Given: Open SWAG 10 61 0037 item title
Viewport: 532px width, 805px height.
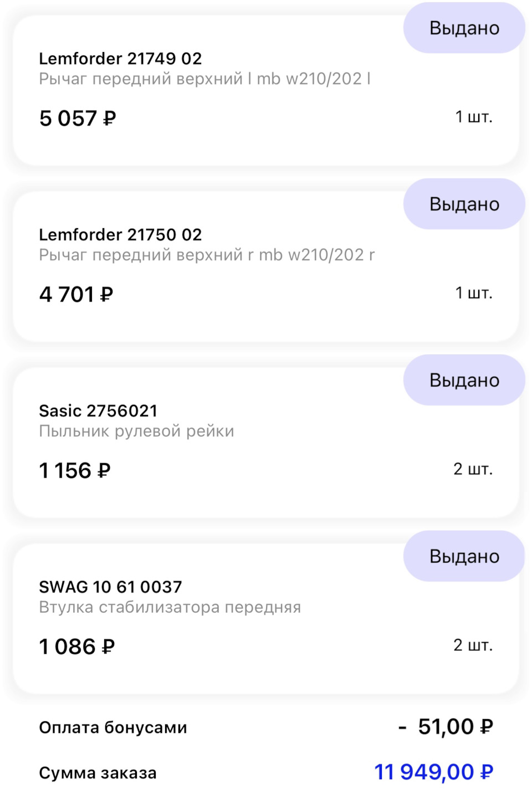Looking at the screenshot, I should [110, 587].
